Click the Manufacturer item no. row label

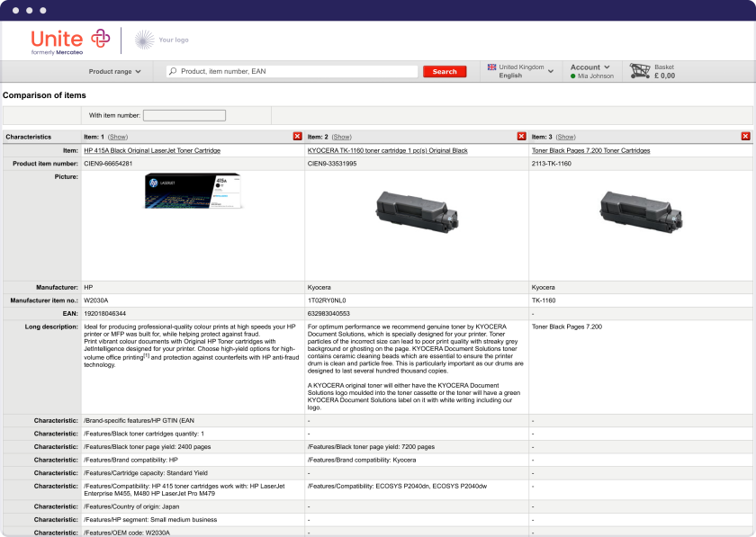click(44, 300)
